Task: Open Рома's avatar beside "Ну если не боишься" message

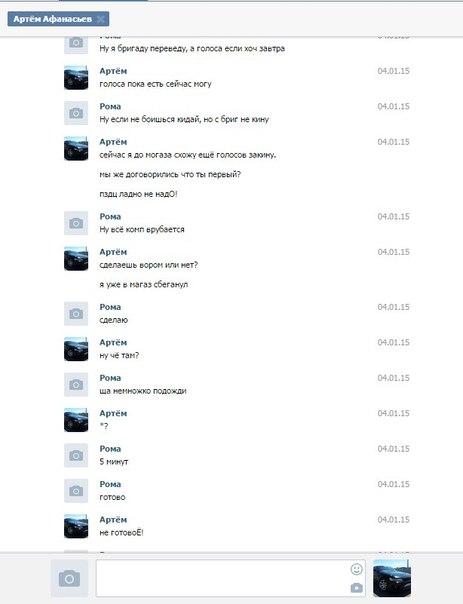Action: pos(76,113)
